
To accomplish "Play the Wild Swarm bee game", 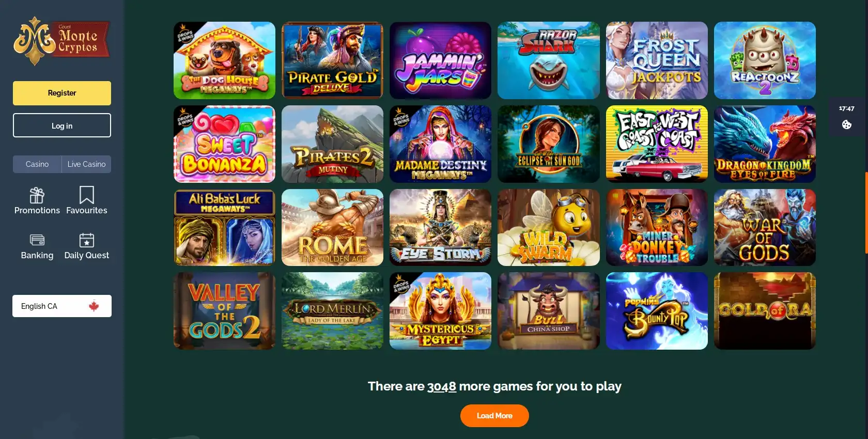I will (x=548, y=228).
